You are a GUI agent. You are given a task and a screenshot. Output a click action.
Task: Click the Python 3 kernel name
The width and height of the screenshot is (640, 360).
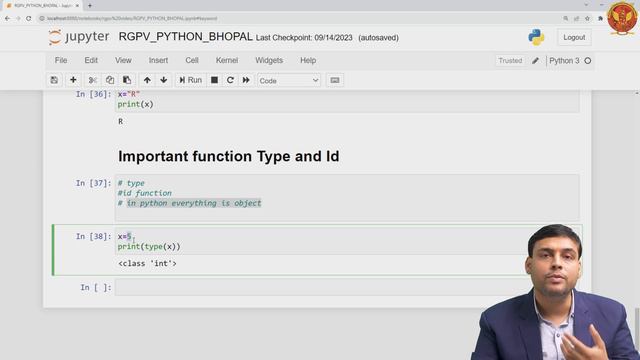pos(564,60)
